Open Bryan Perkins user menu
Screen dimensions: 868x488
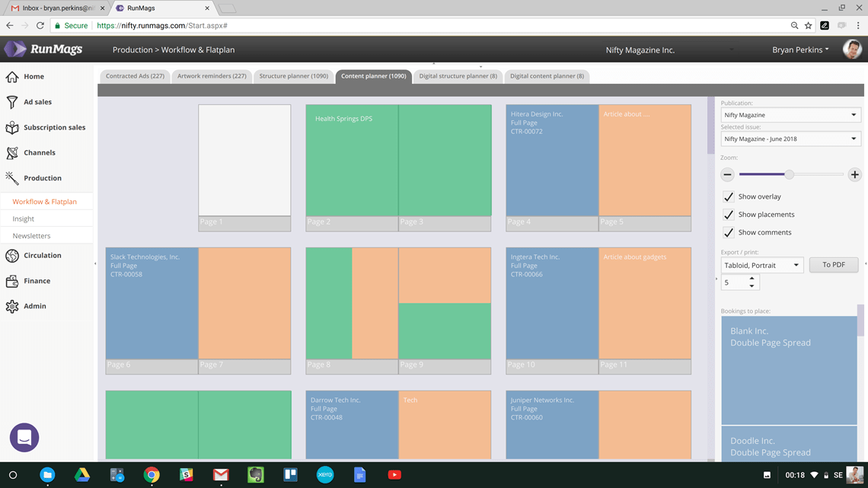800,49
